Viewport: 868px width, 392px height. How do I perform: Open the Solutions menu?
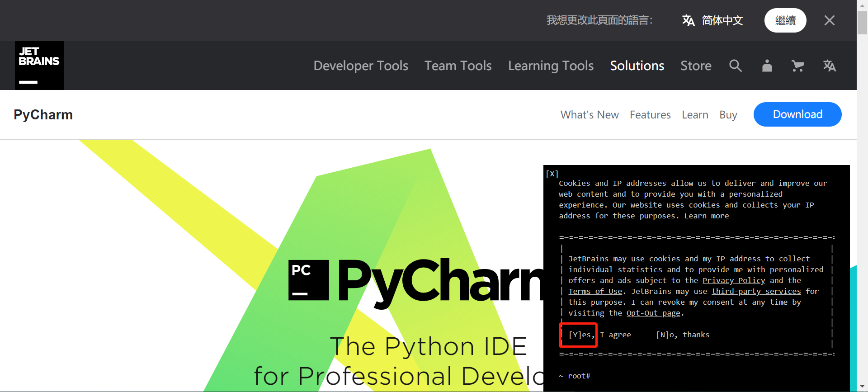637,66
